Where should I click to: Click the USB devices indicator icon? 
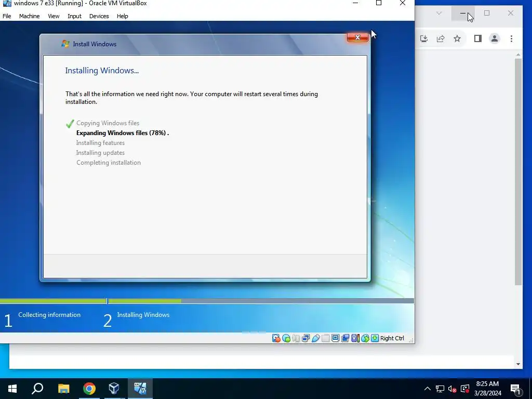[x=315, y=338]
